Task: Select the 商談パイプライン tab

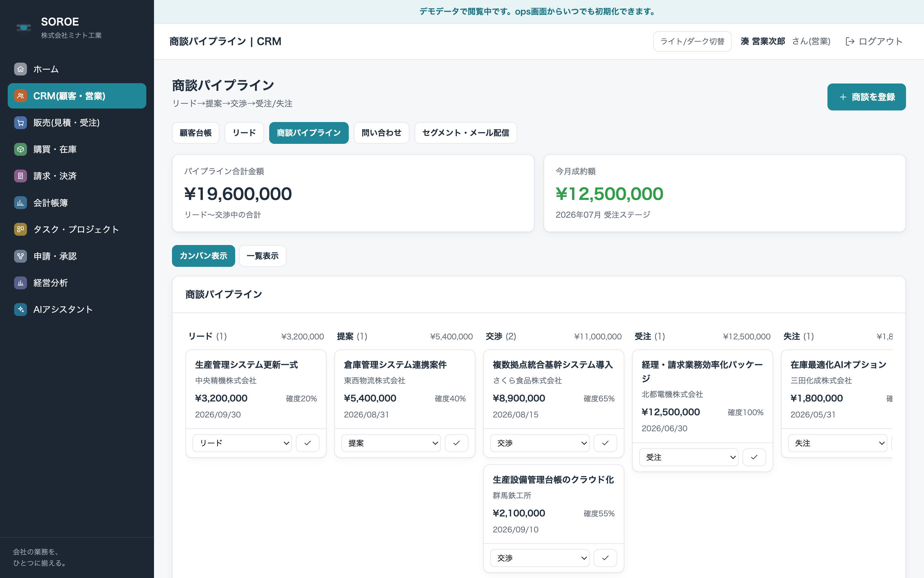Action: pos(309,133)
